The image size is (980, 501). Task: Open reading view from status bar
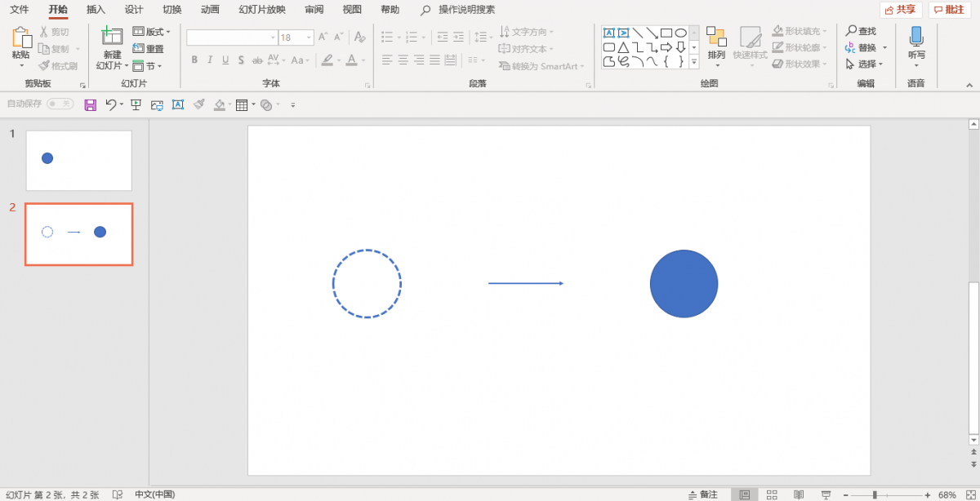[x=799, y=494]
